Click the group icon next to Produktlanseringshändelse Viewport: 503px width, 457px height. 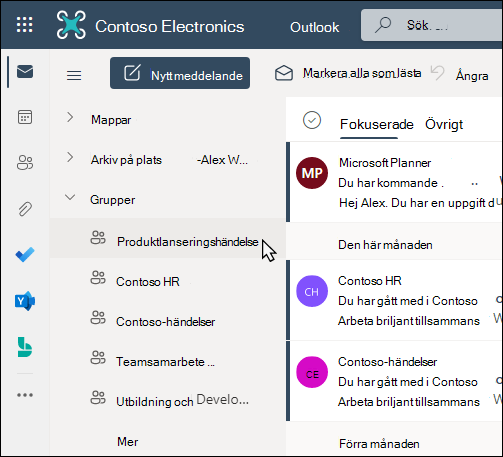pos(98,238)
